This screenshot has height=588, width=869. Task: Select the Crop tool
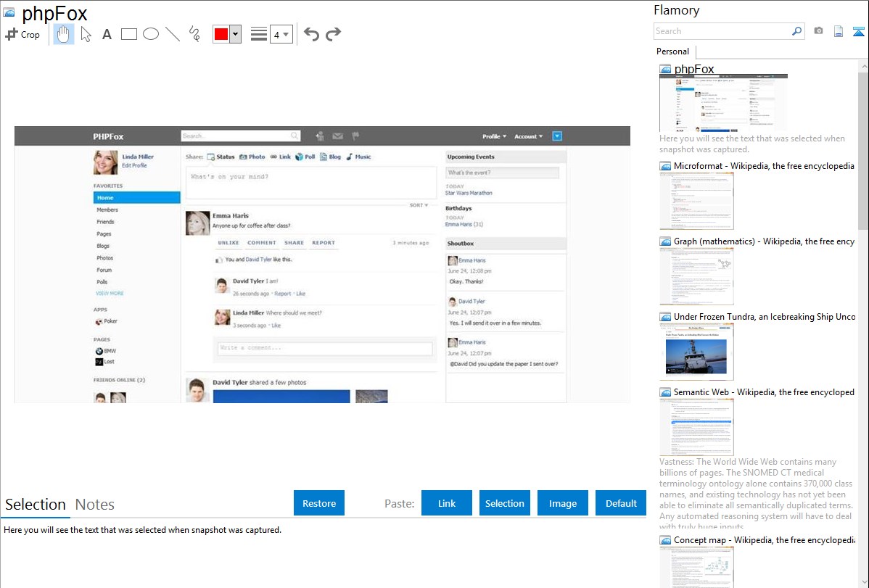[x=22, y=34]
